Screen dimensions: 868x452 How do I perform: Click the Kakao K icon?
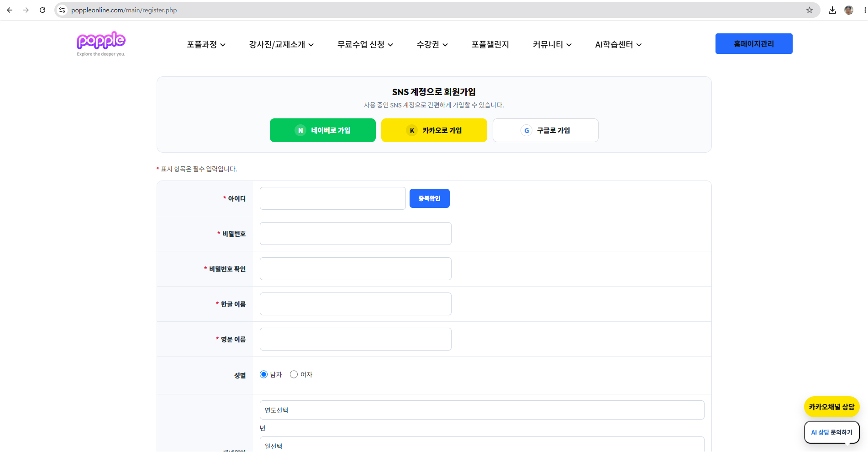[x=412, y=130]
